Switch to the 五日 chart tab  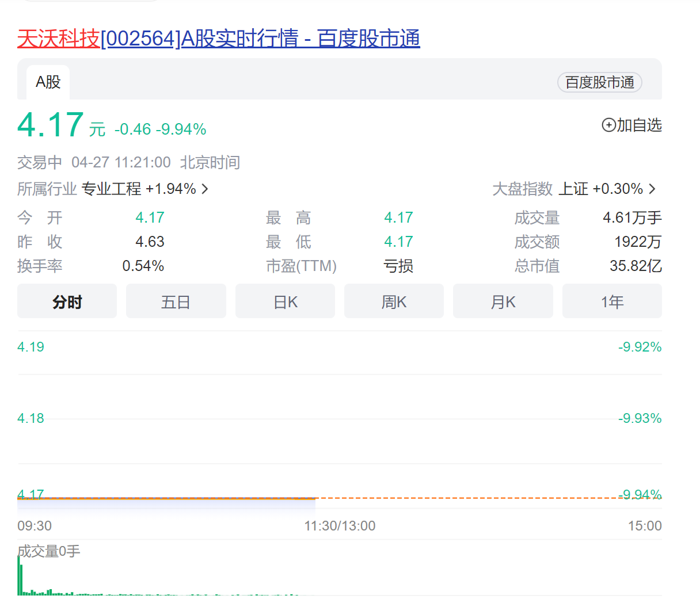176,301
